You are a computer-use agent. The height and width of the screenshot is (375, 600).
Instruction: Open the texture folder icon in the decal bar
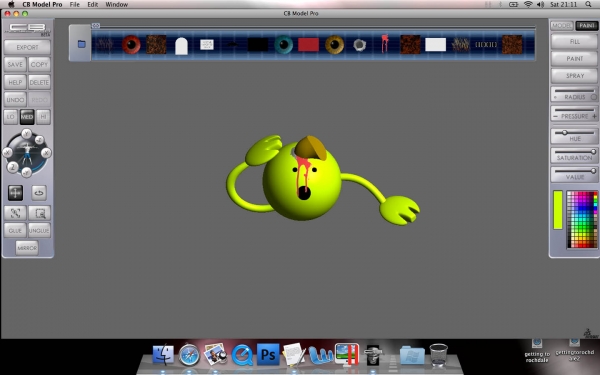81,44
